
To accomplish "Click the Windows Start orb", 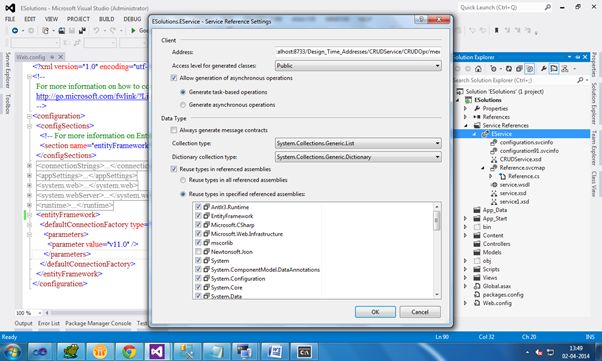I will 12,351.
